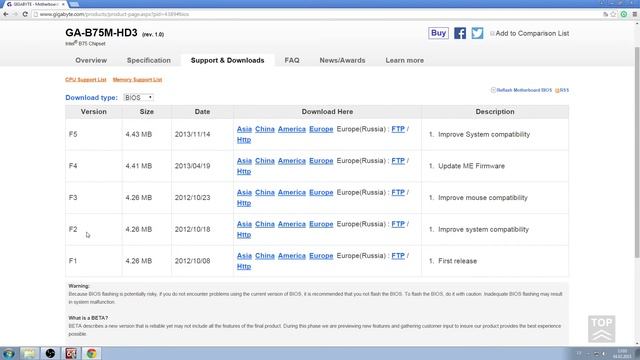This screenshot has height=360, width=640.
Task: Download F4 BIOS from China
Action: pyautogui.click(x=264, y=161)
